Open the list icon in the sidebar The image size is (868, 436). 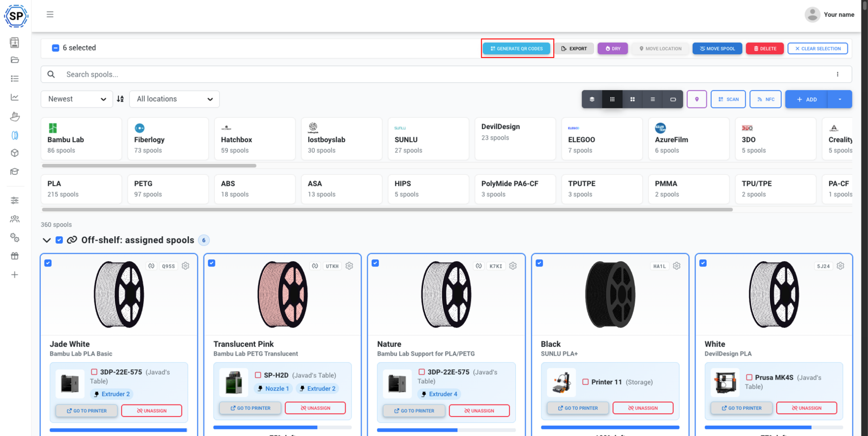coord(15,79)
